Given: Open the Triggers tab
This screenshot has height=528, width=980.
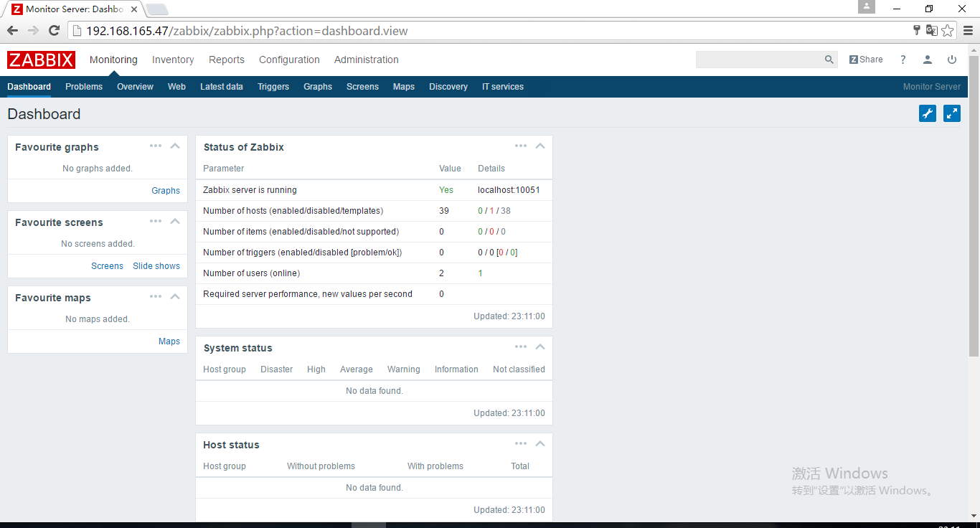Looking at the screenshot, I should (x=273, y=87).
